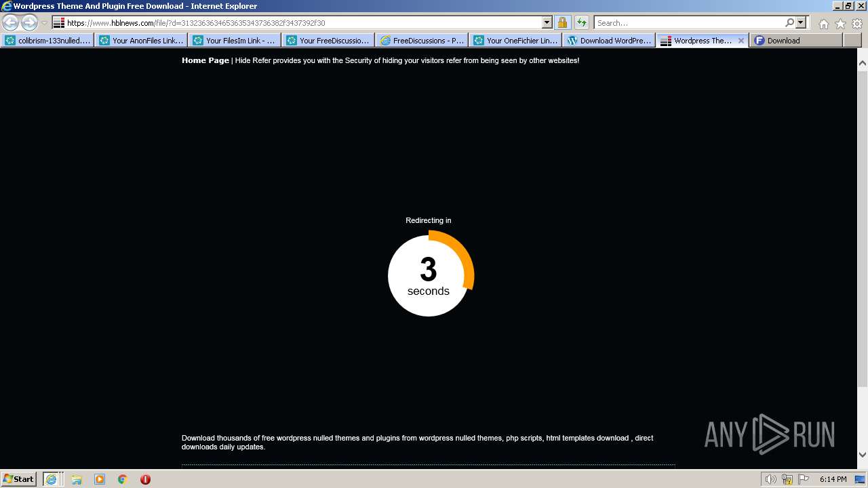Switch to Your AnonFiles Link tab
The height and width of the screenshot is (488, 868).
pos(141,41)
